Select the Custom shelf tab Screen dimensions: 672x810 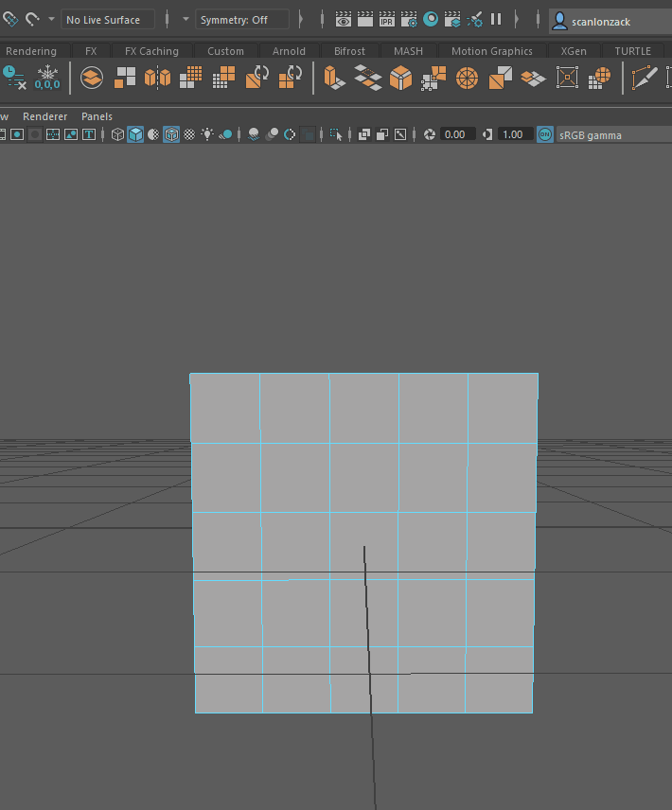click(225, 51)
